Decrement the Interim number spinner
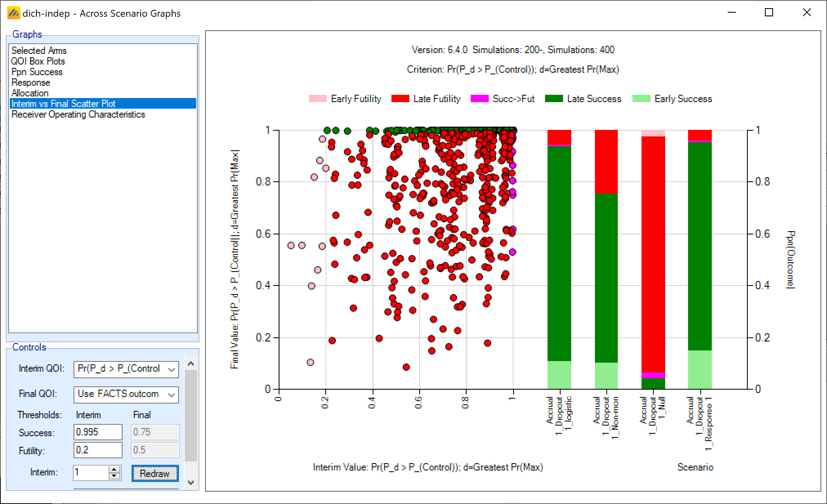The width and height of the screenshot is (827, 504). coord(115,476)
